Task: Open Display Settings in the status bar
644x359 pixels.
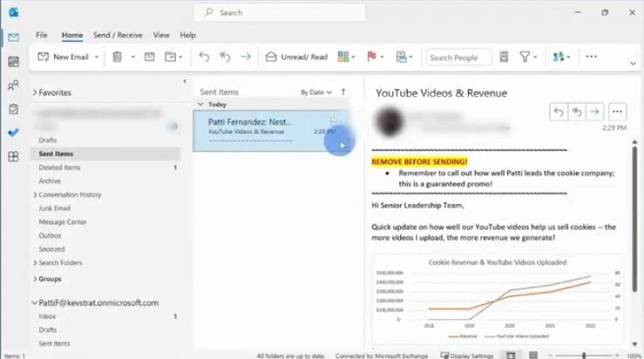Action: tap(467, 356)
